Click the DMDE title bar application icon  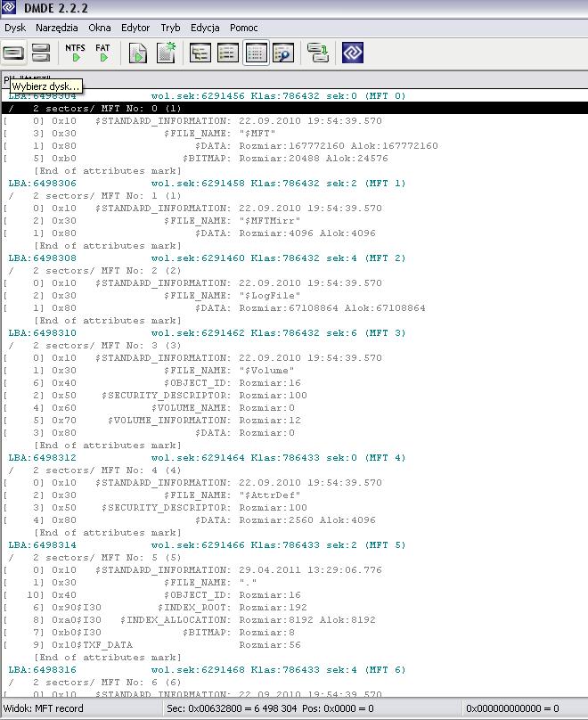(x=9, y=7)
